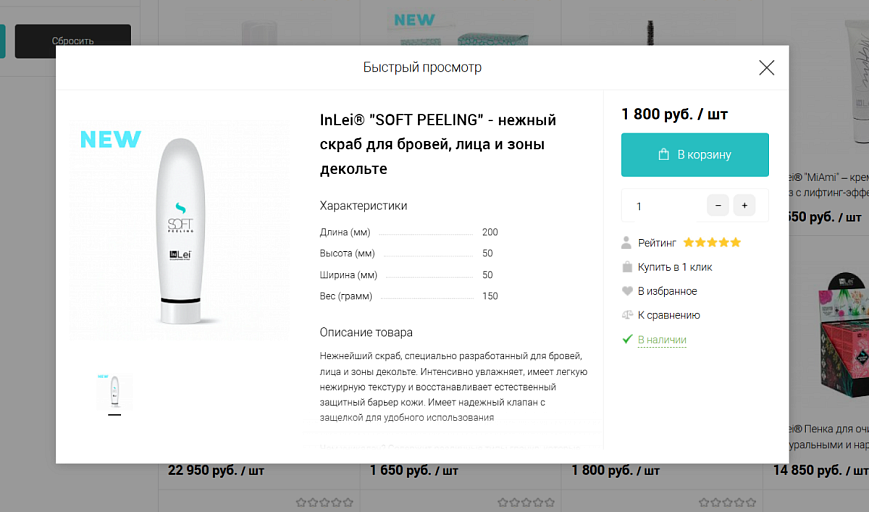Click the Купить в 1 клик link
Image resolution: width=869 pixels, height=512 pixels.
[675, 267]
